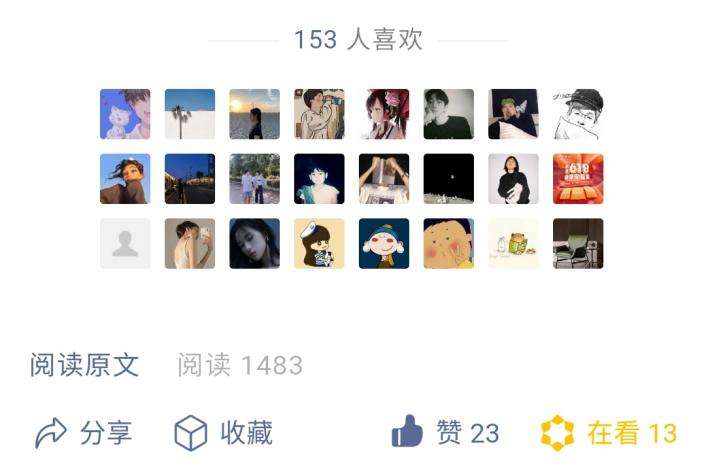The height and width of the screenshot is (472, 706).
Task: Open the armchair photo avatar
Action: click(x=578, y=244)
